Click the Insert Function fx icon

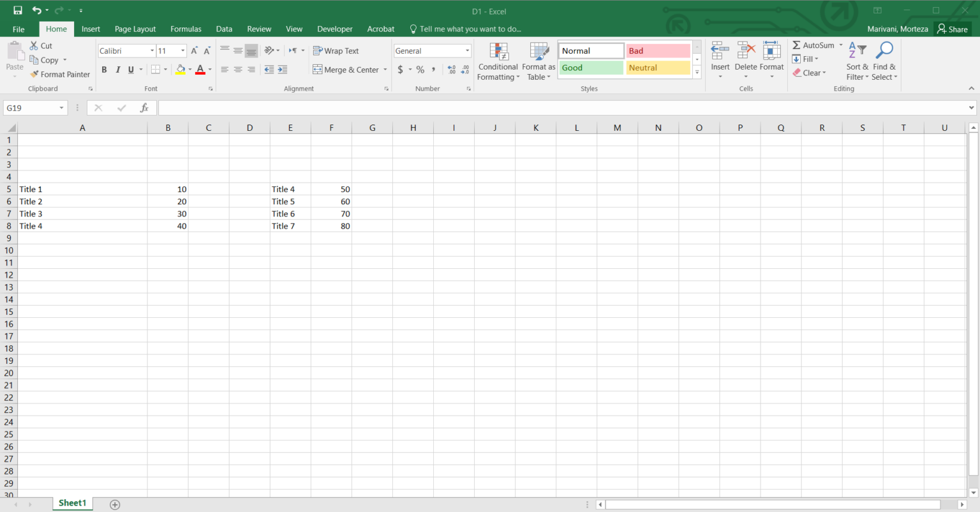coord(144,108)
